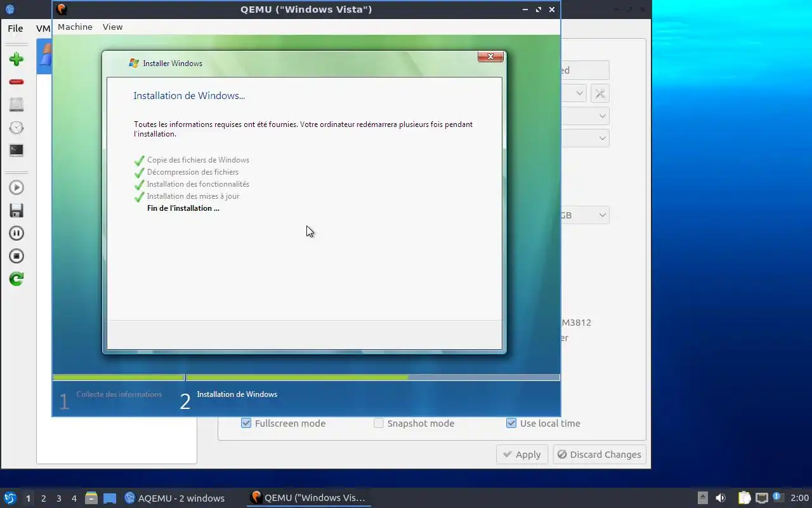Switch to workspace 4 in the pager
812x508 pixels.
pos(74,498)
